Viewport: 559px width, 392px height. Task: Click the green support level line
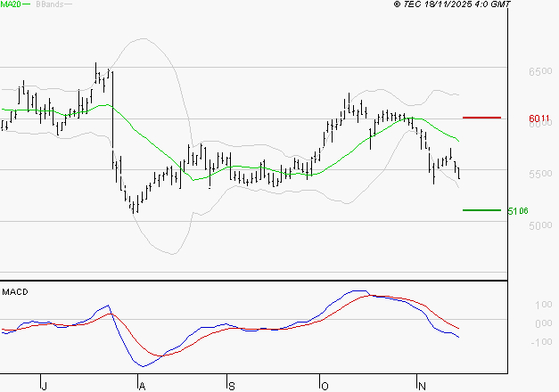click(x=481, y=210)
